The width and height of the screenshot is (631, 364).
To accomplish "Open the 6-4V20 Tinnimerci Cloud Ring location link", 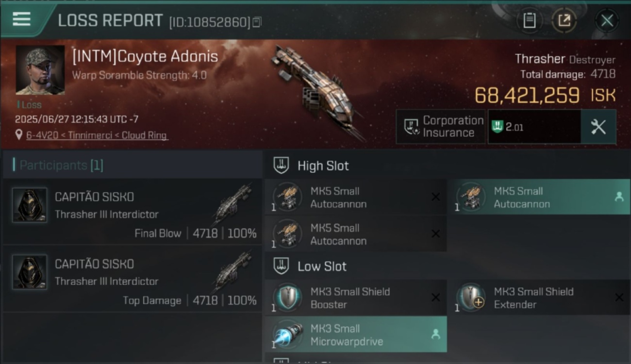I will pos(97,135).
